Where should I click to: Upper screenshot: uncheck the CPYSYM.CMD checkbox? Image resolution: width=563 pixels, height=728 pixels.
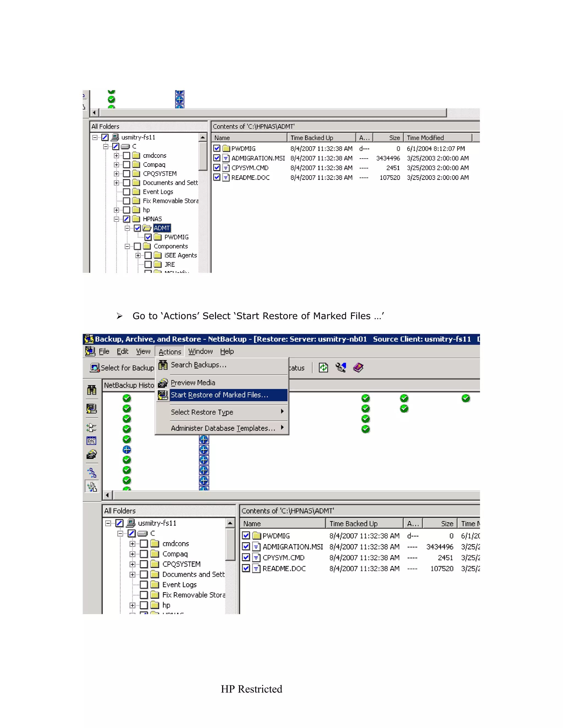pos(217,168)
